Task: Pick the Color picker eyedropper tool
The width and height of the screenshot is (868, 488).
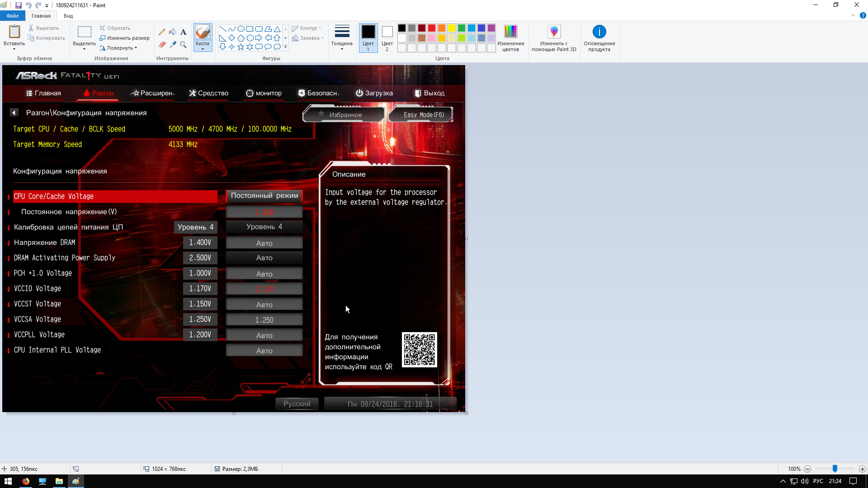Action: [x=173, y=44]
